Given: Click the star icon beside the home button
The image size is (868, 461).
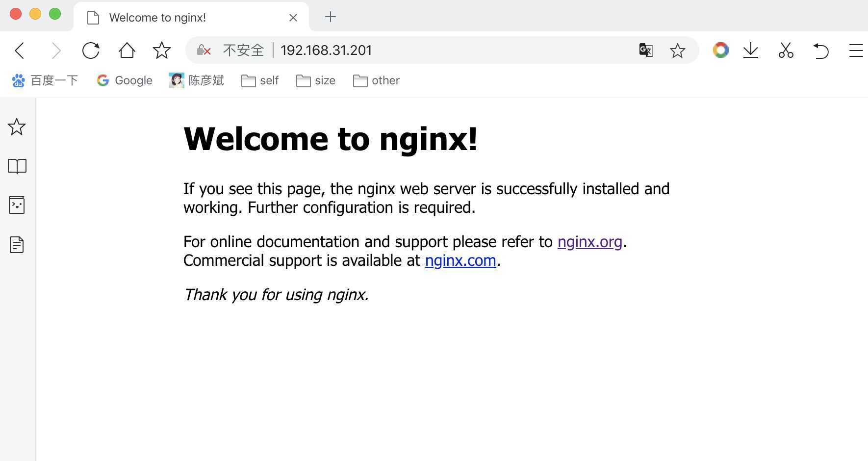Looking at the screenshot, I should point(162,50).
